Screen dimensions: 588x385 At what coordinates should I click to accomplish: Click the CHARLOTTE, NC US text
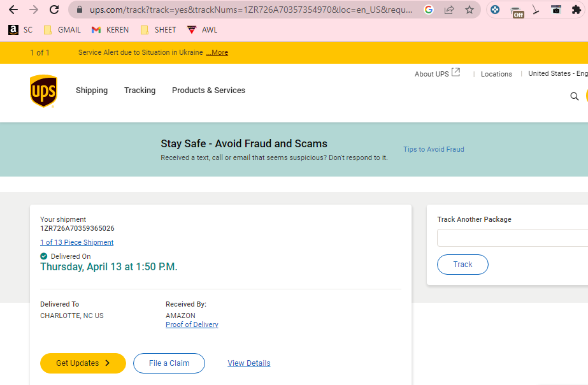(x=72, y=316)
